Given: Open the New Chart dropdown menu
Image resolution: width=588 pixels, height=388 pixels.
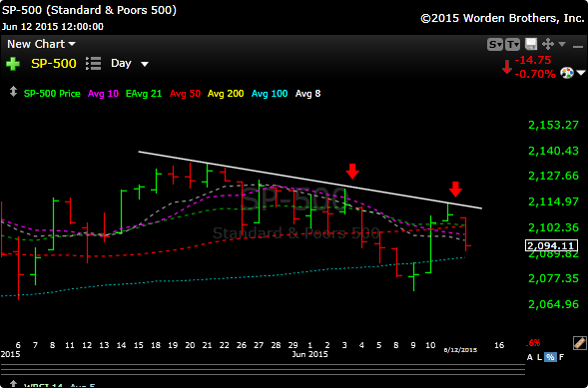Looking at the screenshot, I should 41,44.
